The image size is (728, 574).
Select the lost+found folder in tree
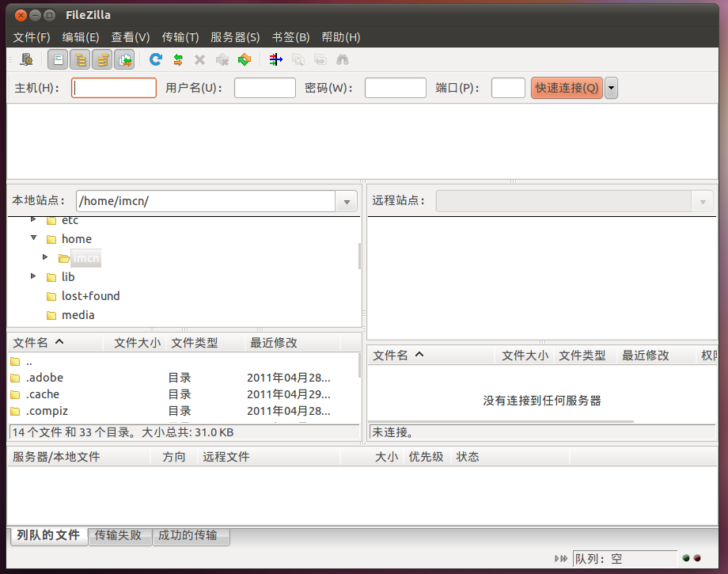click(x=90, y=296)
